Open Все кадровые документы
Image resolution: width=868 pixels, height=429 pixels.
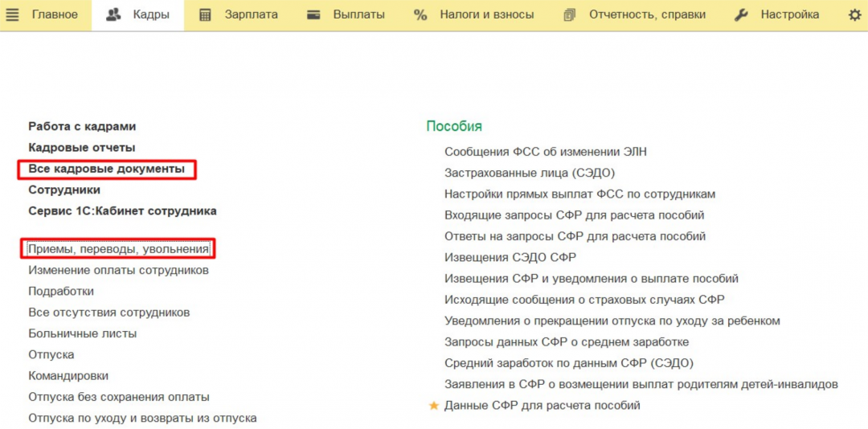107,169
